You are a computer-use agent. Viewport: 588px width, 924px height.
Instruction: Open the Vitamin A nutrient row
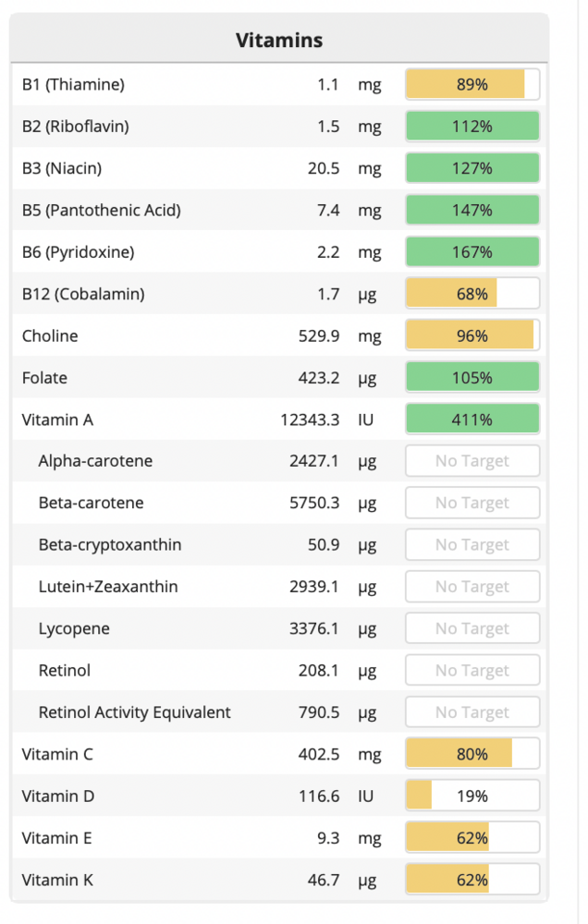(57, 419)
